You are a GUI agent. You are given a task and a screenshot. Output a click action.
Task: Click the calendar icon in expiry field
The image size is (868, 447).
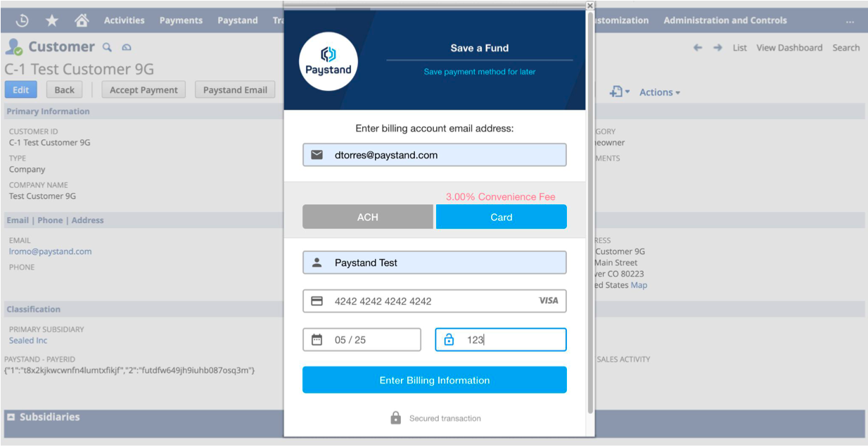(x=317, y=339)
